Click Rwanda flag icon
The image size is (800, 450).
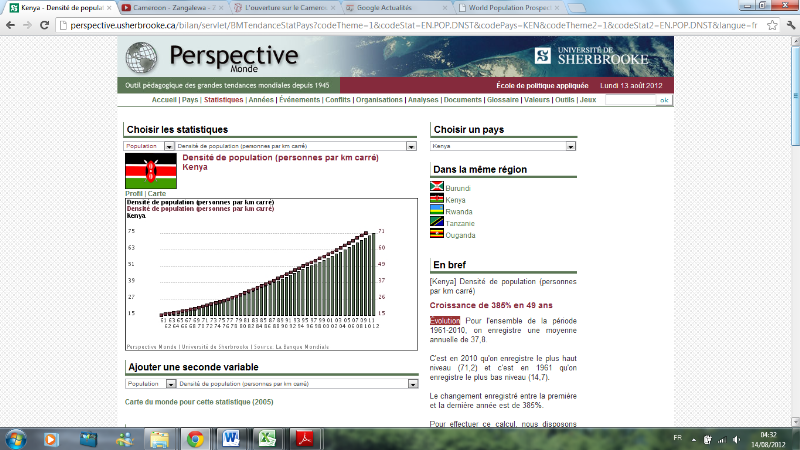[437, 210]
